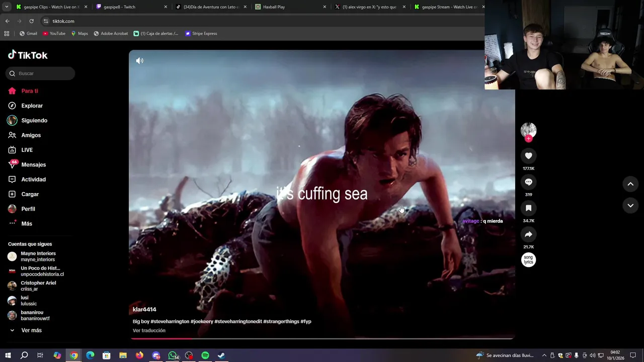This screenshot has height=362, width=644.
Task: Click the #joekeery hashtag
Action: click(202, 321)
